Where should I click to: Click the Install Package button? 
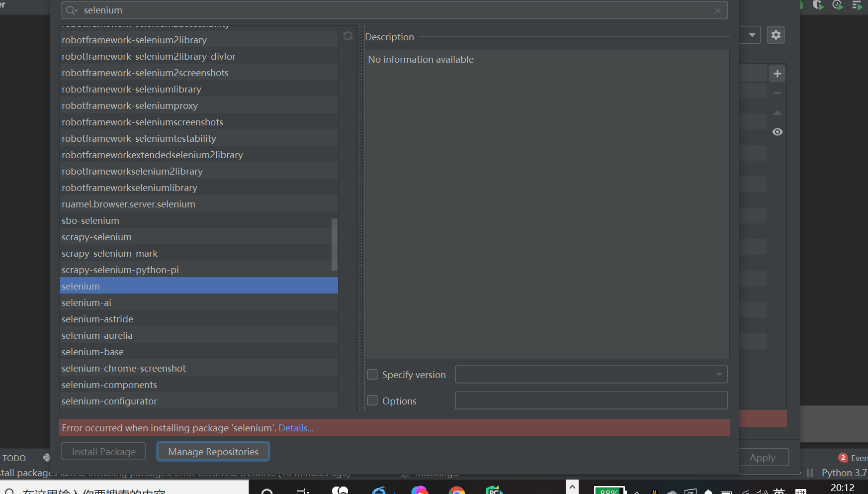[103, 452]
